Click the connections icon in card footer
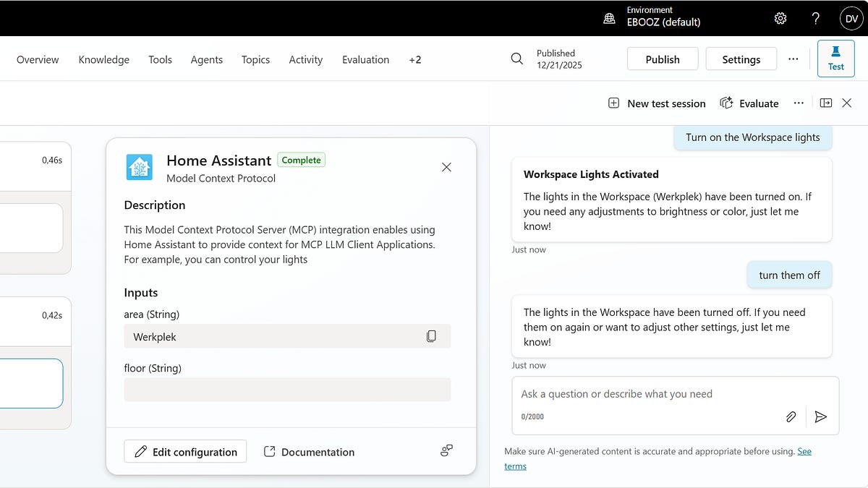This screenshot has height=488, width=868. [446, 451]
